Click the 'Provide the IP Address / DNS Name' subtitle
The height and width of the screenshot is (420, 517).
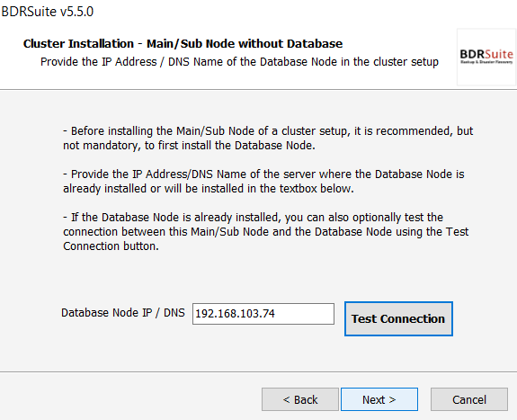(239, 62)
